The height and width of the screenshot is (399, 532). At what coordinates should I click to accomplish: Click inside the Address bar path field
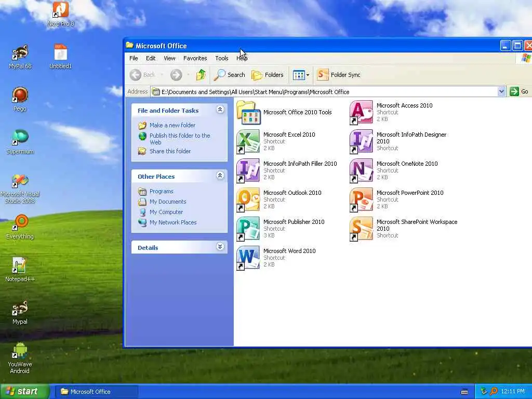click(x=325, y=91)
